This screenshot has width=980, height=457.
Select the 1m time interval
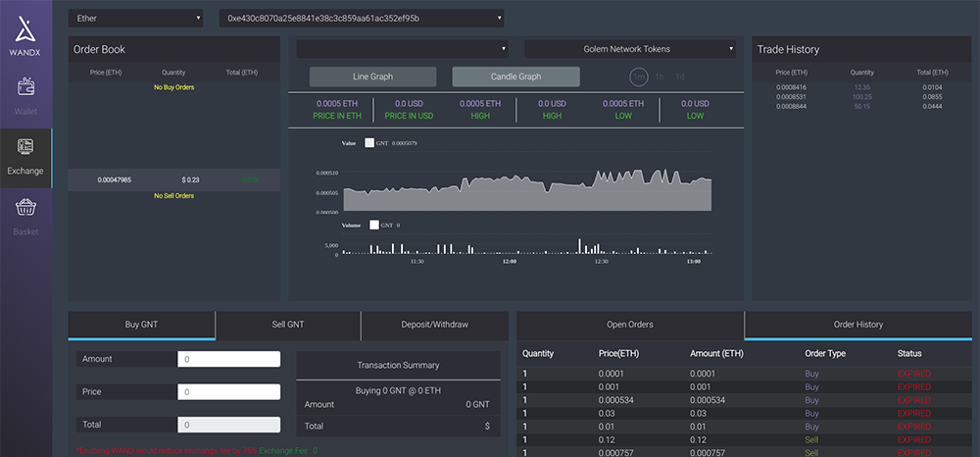[639, 76]
